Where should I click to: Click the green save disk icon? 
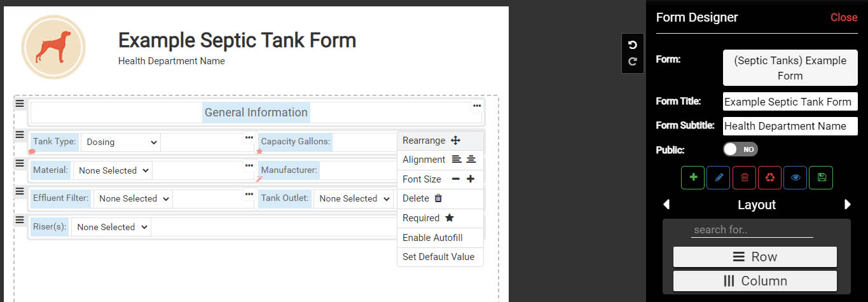tap(821, 178)
